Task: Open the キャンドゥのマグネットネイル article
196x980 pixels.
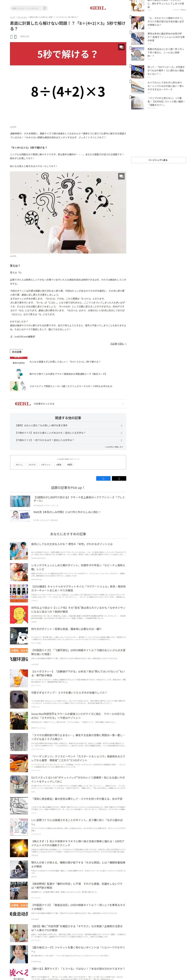Action: 78,588
